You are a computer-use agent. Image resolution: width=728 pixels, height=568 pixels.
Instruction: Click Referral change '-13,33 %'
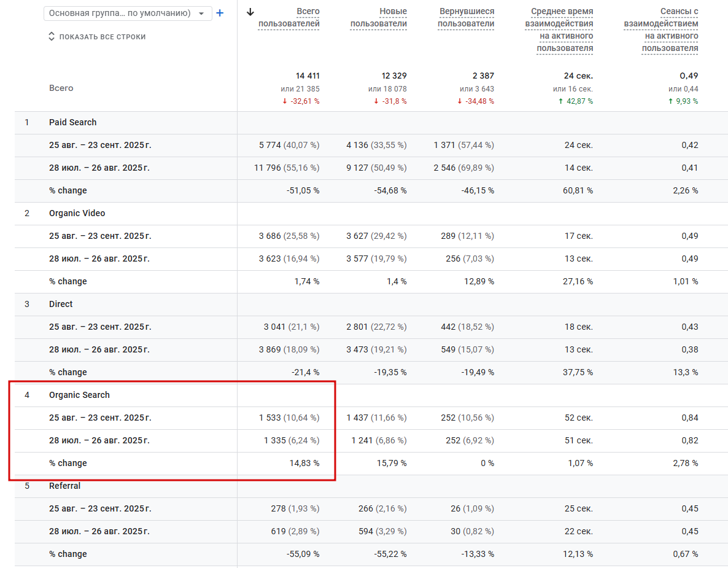coord(478,554)
